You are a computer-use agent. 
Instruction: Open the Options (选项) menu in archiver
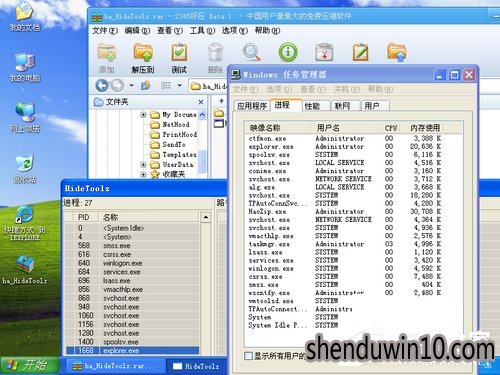pos(235,31)
